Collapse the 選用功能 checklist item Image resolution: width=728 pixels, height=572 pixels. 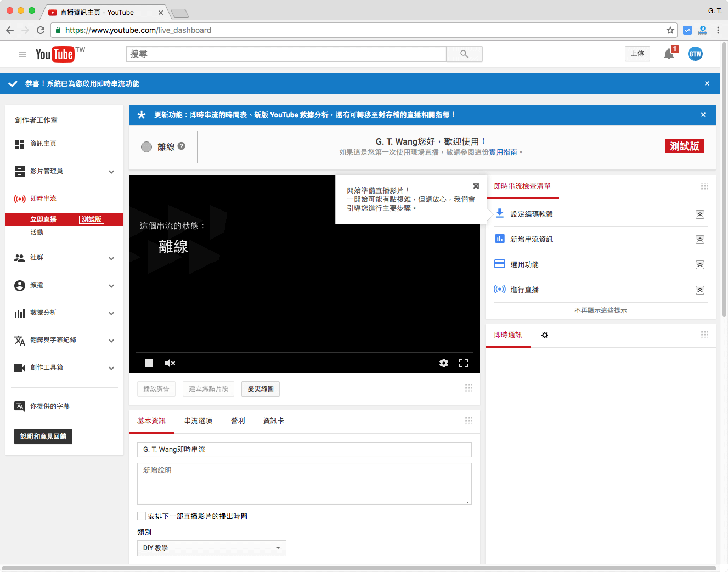point(699,264)
